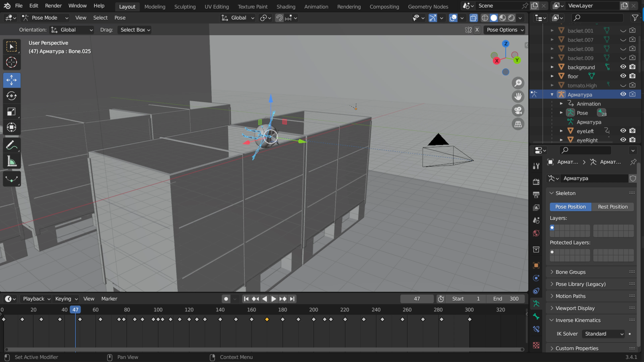The image size is (644, 362).
Task: Open the IK Solver Standard dropdown
Action: (x=604, y=334)
